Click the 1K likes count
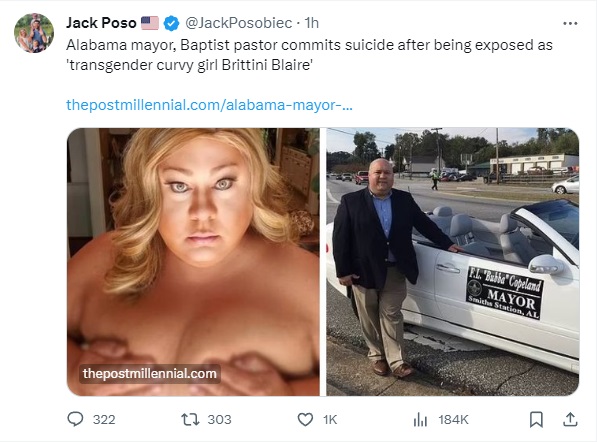The width and height of the screenshot is (597, 442). click(x=330, y=420)
